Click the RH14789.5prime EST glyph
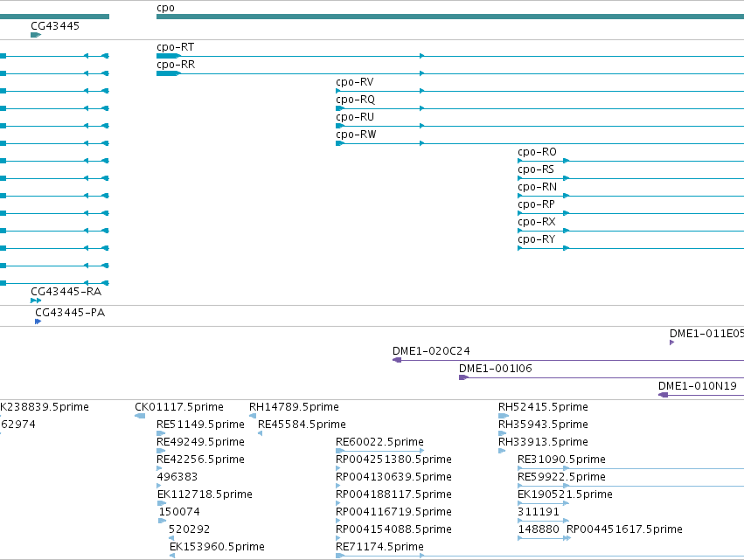The width and height of the screenshot is (744, 560). point(253,416)
